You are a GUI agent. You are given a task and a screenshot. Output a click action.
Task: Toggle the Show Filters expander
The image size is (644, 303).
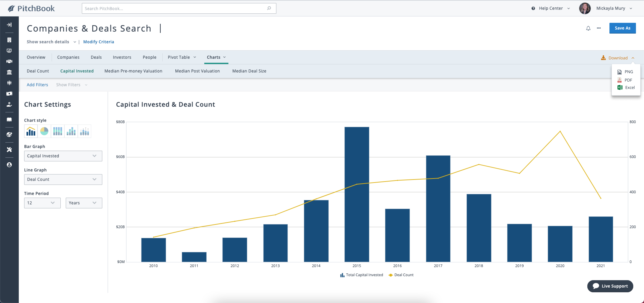(72, 85)
